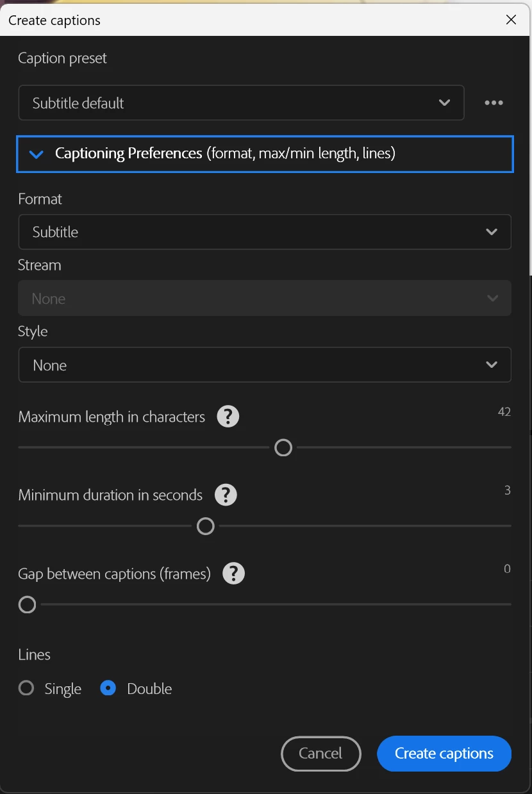The height and width of the screenshot is (794, 532).
Task: Click the Minimum duration in seconds slider handle
Action: coord(205,526)
